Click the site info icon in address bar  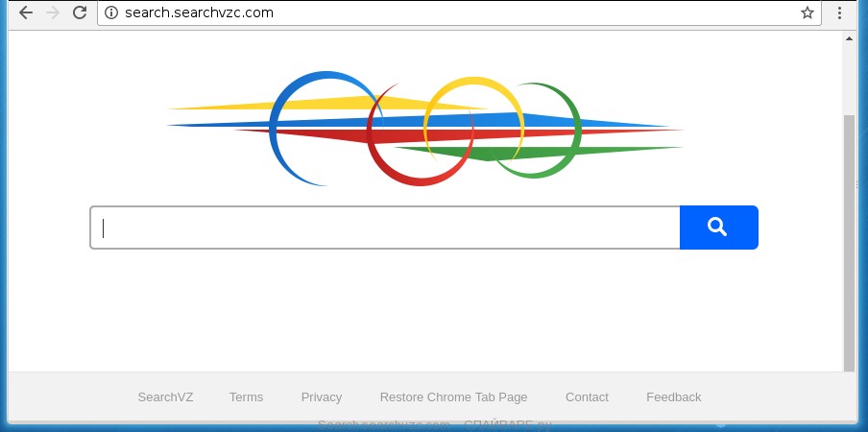point(111,13)
